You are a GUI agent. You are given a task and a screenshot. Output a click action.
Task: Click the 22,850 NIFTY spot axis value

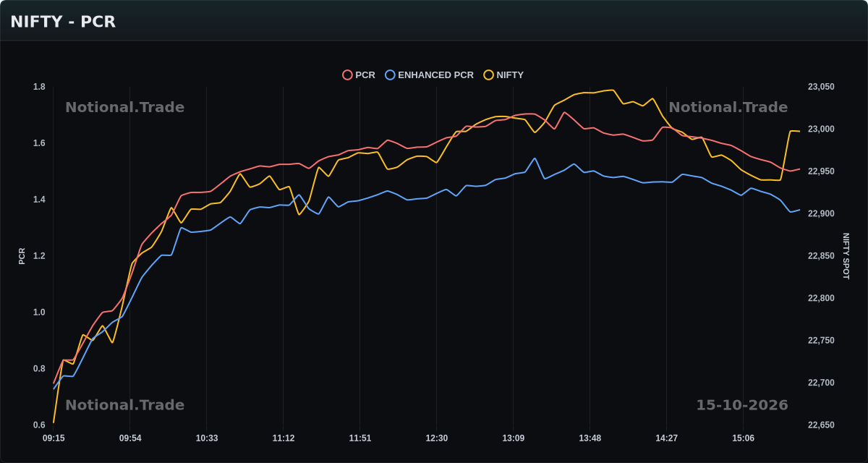821,256
